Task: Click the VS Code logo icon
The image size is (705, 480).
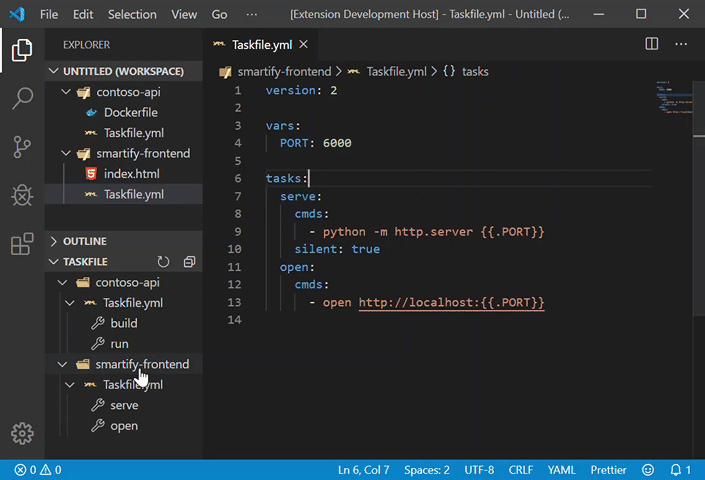Action: pyautogui.click(x=17, y=14)
